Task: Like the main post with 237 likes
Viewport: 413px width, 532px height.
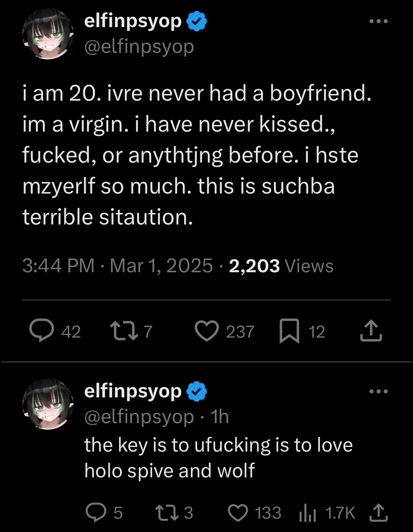Action: point(207,331)
